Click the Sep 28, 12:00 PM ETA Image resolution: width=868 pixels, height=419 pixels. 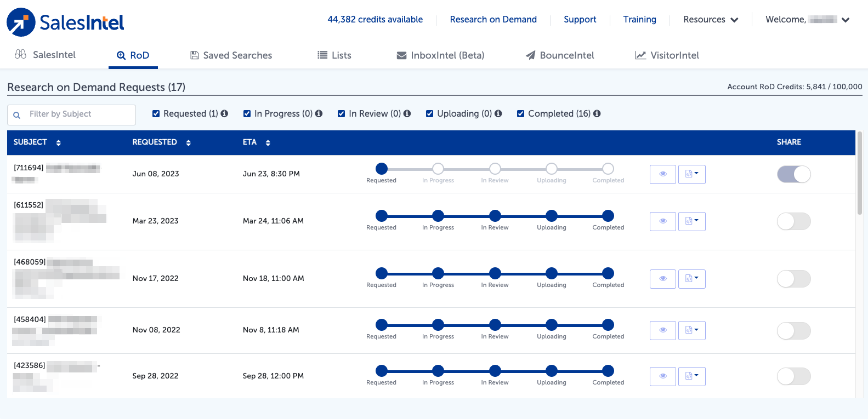pos(273,376)
